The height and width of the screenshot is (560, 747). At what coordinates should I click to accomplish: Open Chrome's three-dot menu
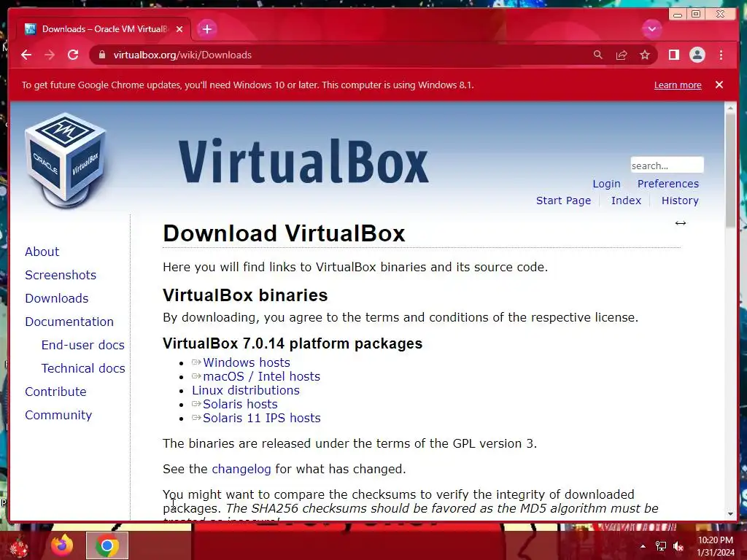click(721, 55)
